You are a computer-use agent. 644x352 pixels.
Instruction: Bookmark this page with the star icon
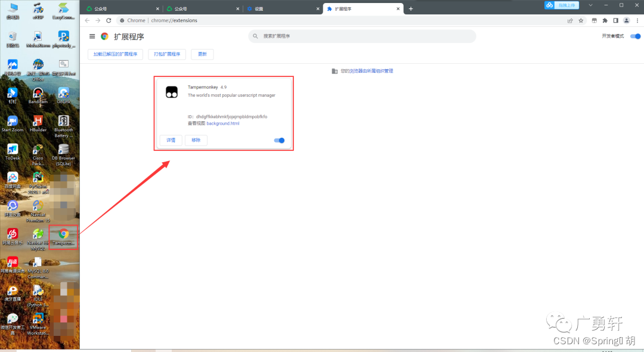tap(581, 20)
